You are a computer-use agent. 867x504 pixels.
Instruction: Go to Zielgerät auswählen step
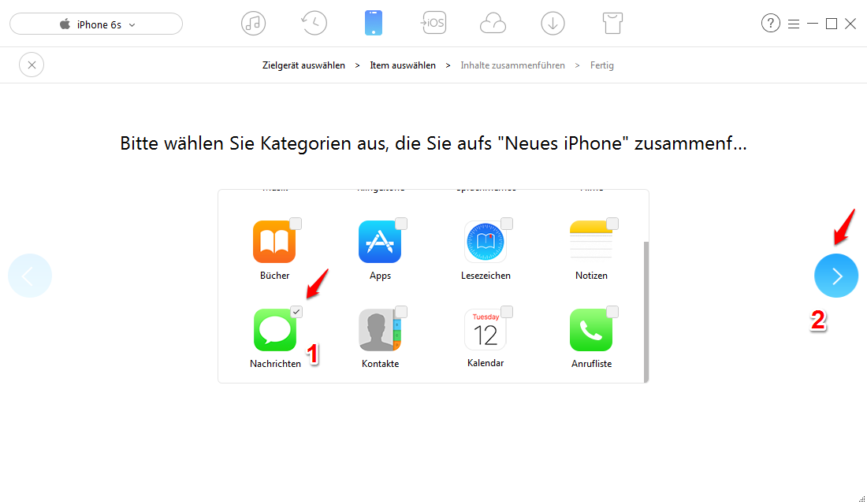(x=303, y=65)
